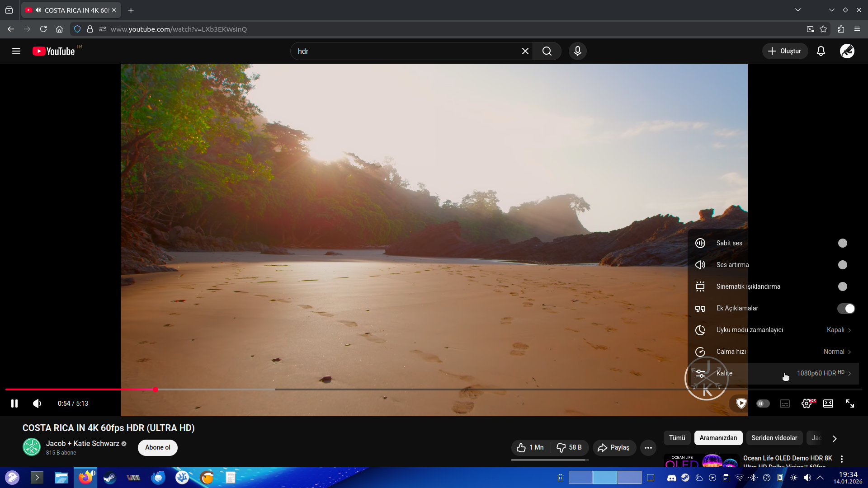Turn off the Ek Açıklamalar switch
Viewport: 868px width, 488px height.
click(846, 308)
